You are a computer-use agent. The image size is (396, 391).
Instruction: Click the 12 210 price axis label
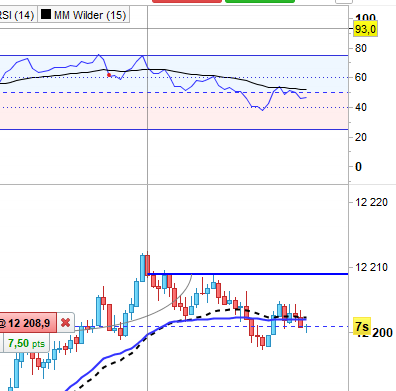pyautogui.click(x=372, y=267)
